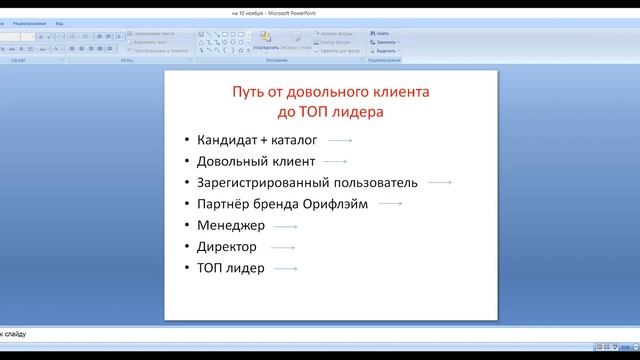Click bullet 'Кандидат + каталог'
This screenshot has width=640, height=360.
pos(257,140)
